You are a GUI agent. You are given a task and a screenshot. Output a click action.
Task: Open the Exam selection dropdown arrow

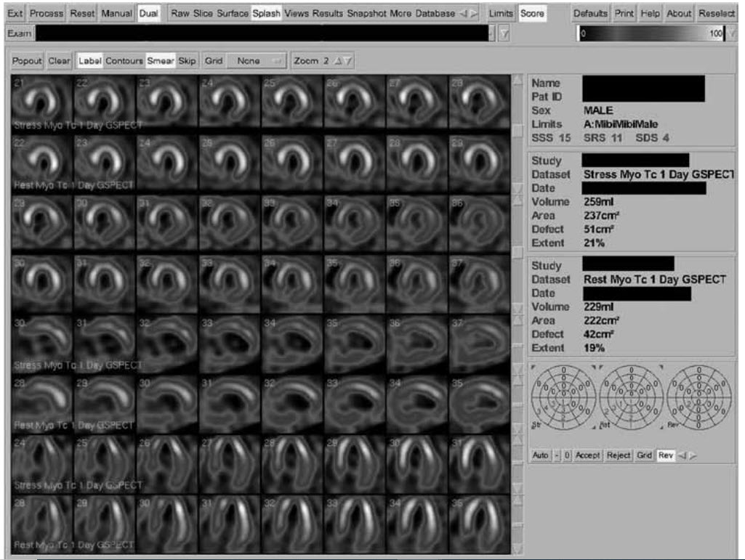pos(493,33)
